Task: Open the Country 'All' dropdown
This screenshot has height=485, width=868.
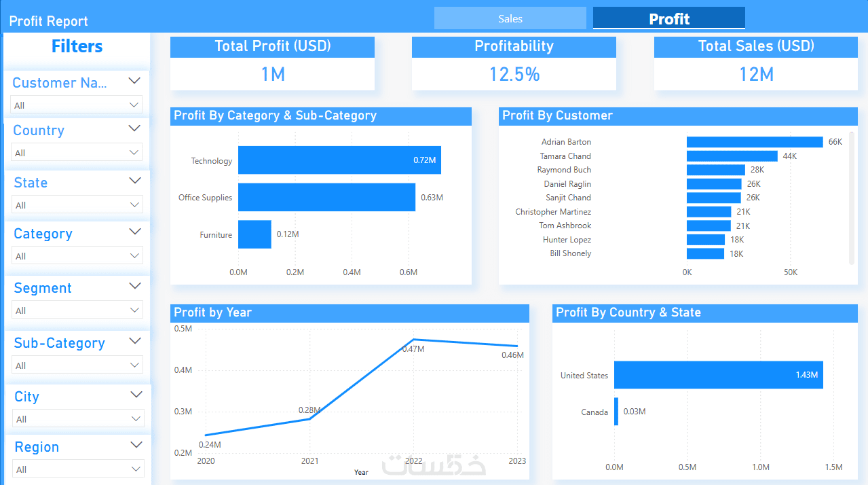Action: 77,153
